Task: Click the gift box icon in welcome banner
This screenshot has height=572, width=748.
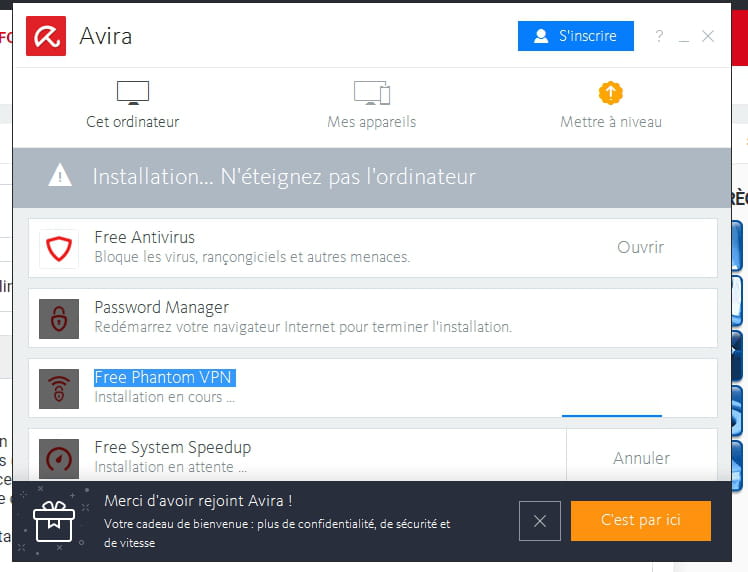Action: (54, 521)
